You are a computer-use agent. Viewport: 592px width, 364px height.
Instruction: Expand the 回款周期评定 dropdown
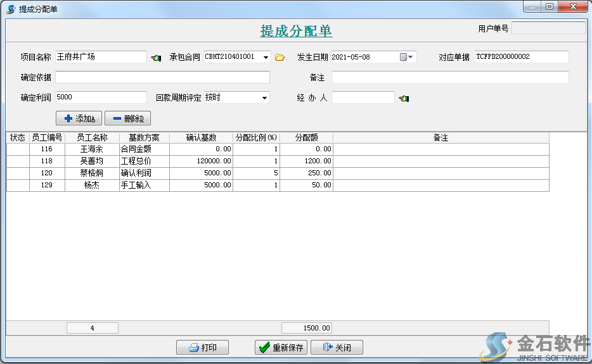click(x=264, y=98)
